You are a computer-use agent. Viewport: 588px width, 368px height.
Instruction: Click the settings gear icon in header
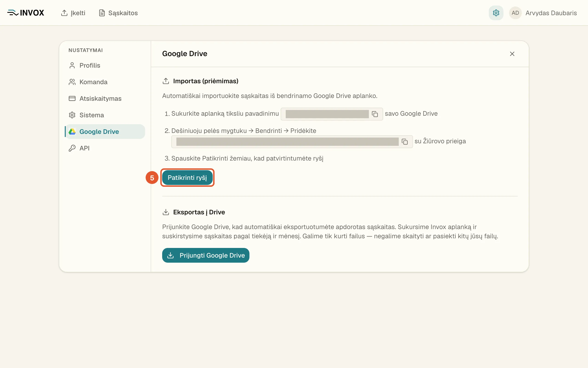tap(496, 13)
